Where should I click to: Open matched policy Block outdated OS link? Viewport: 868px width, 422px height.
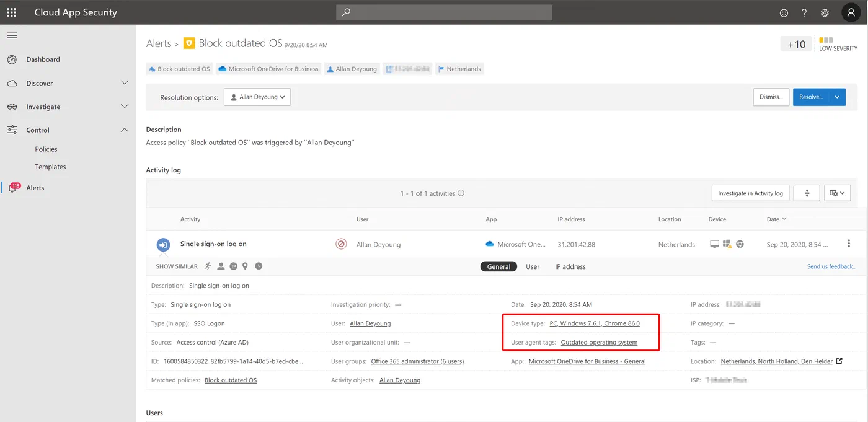coord(231,380)
